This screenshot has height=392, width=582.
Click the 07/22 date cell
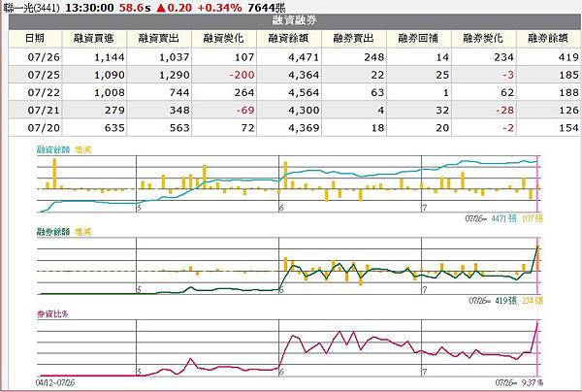point(44,92)
